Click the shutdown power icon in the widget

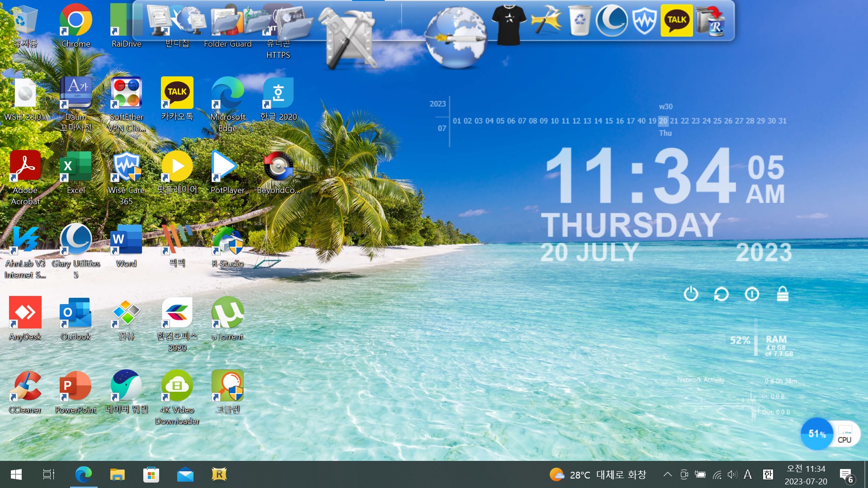[691, 294]
